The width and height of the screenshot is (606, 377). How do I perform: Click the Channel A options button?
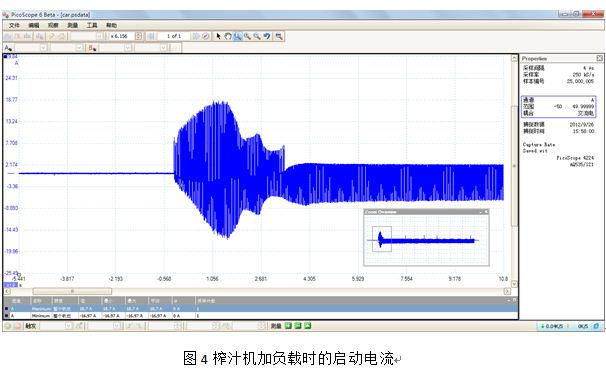[x=8, y=48]
